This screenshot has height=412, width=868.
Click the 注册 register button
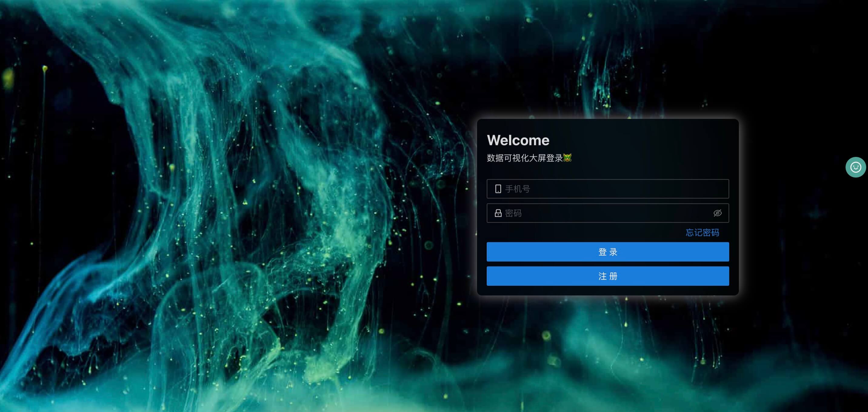pos(608,276)
